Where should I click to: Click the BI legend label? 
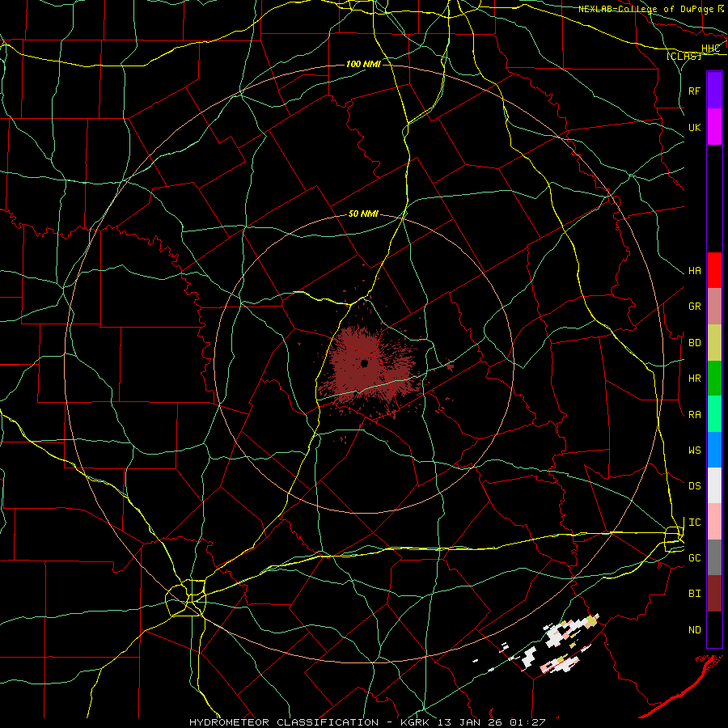(x=694, y=594)
